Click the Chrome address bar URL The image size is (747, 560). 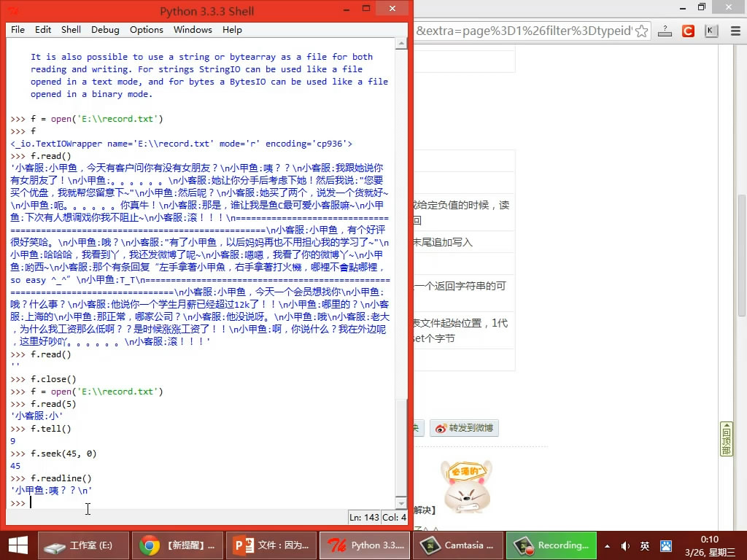tap(522, 31)
